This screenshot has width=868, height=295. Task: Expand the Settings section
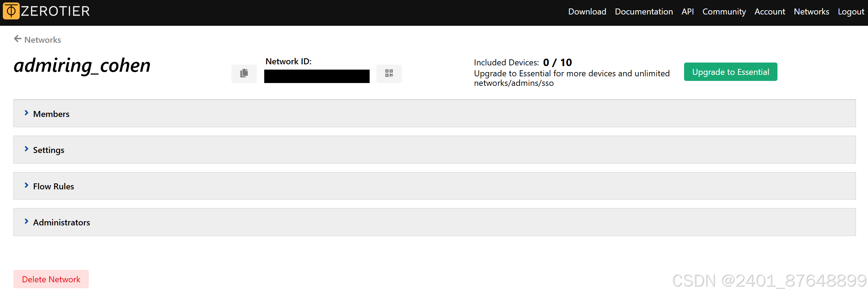[434, 150]
